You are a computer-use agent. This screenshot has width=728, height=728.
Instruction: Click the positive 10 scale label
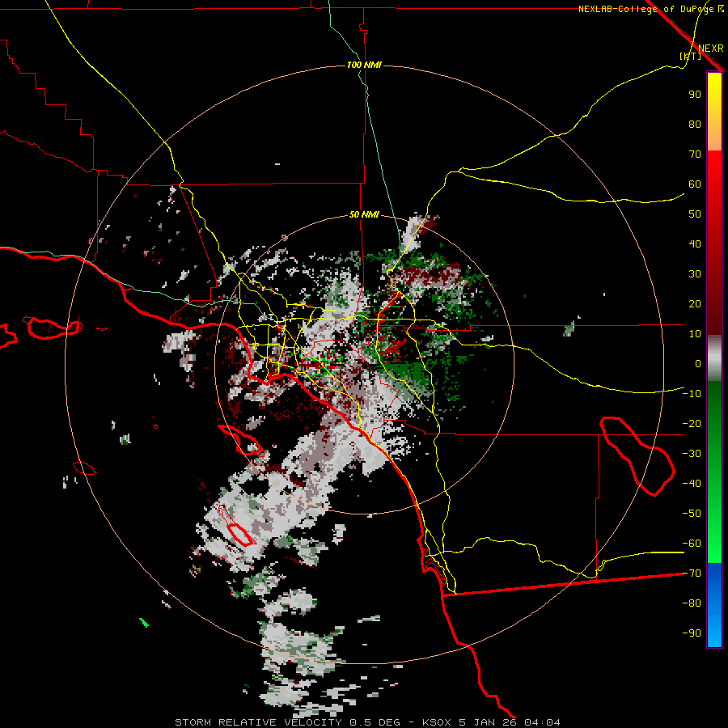695,334
